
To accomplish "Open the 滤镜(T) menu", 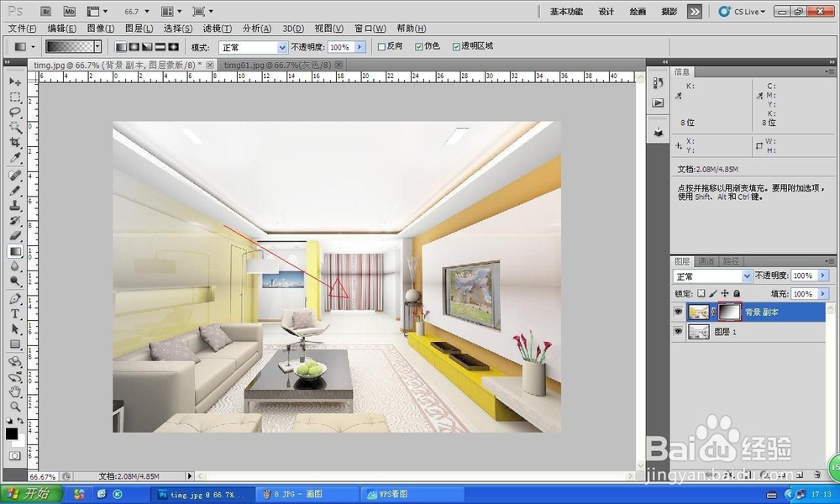I will click(217, 29).
